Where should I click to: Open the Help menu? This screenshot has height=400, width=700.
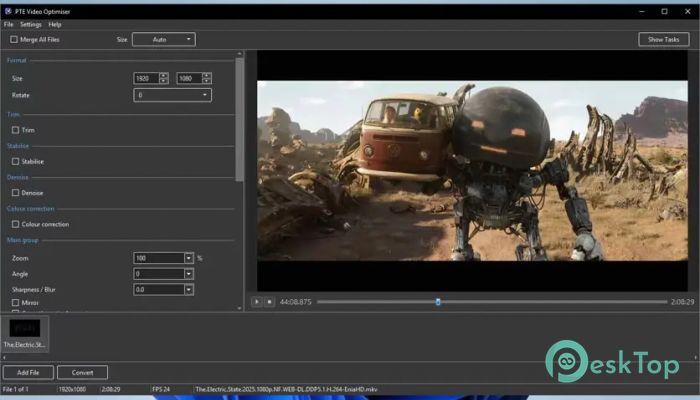pos(55,25)
